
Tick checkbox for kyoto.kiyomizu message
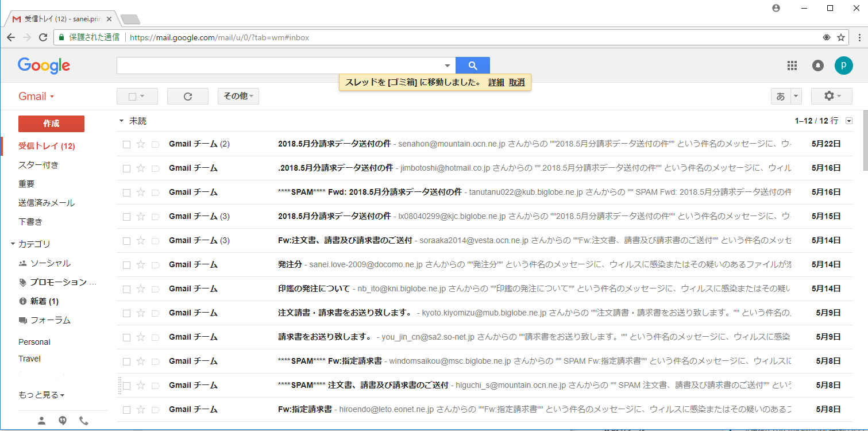pyautogui.click(x=127, y=313)
